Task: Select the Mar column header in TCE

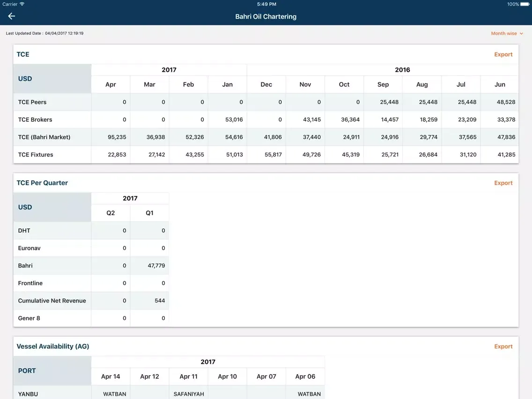Action: [x=150, y=84]
